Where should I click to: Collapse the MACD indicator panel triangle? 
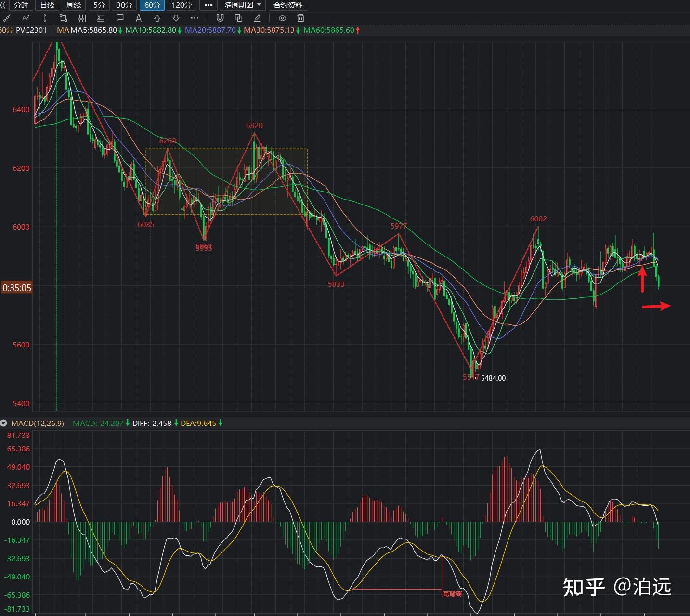coord(4,423)
